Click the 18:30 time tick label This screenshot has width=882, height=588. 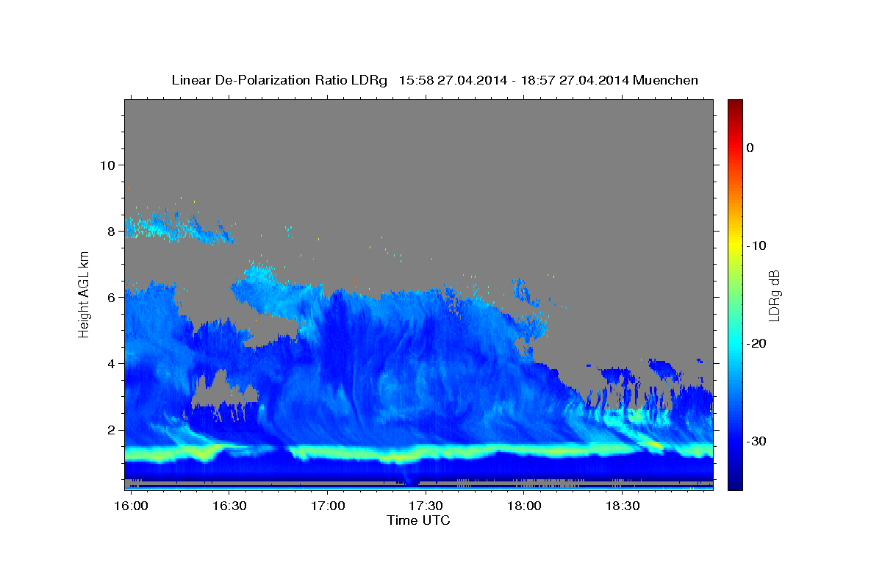point(622,506)
